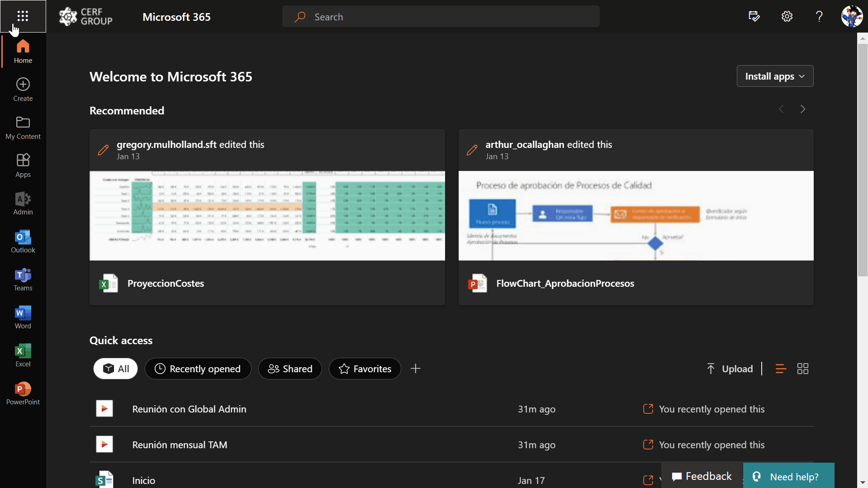Click the edit pencil icon for gregory.mulholland.sft
This screenshot has width=868, height=488.
coord(103,150)
